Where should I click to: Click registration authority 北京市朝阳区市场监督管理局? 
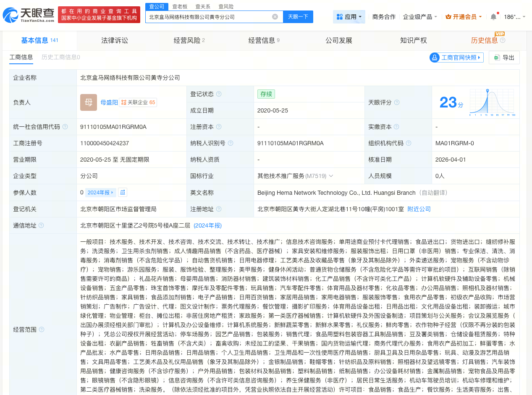[118, 209]
